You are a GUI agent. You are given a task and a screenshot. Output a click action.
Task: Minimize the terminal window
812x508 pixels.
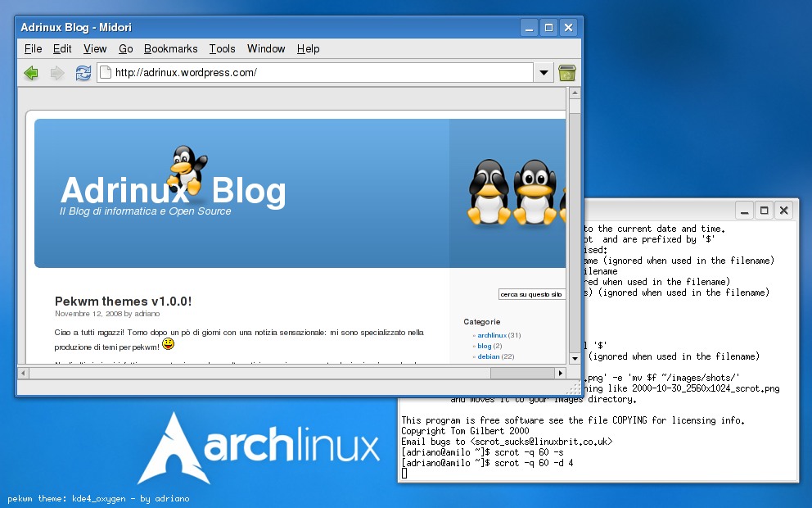[x=744, y=211]
